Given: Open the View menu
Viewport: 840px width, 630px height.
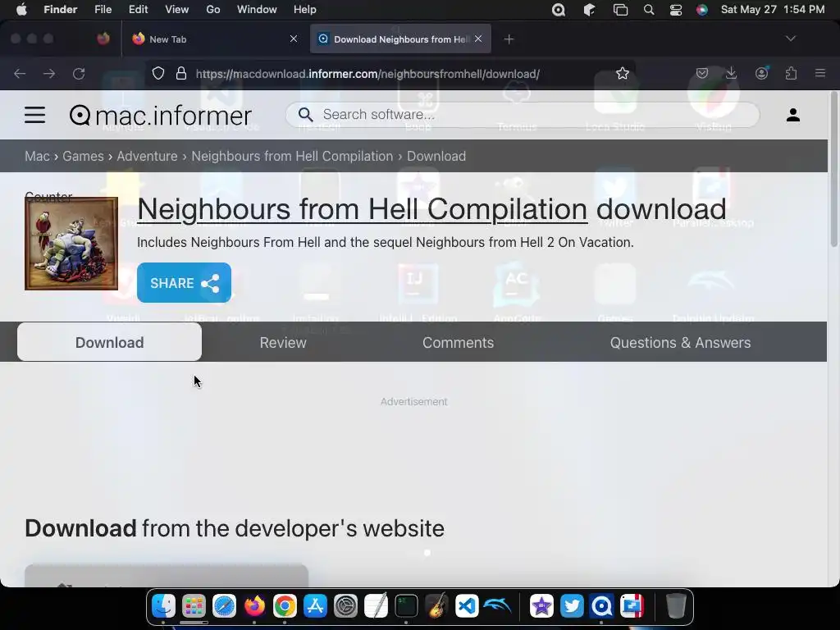Looking at the screenshot, I should coord(177,10).
